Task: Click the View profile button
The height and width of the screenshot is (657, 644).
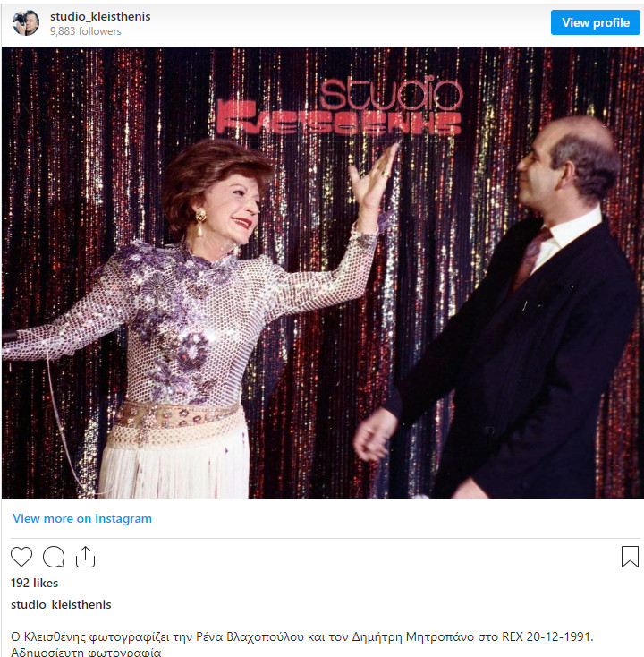Action: point(596,22)
